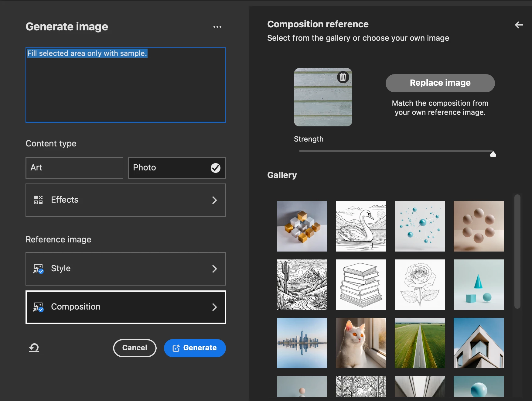Select the Photo content type
Screen dimensions: 532x401
coord(177,168)
